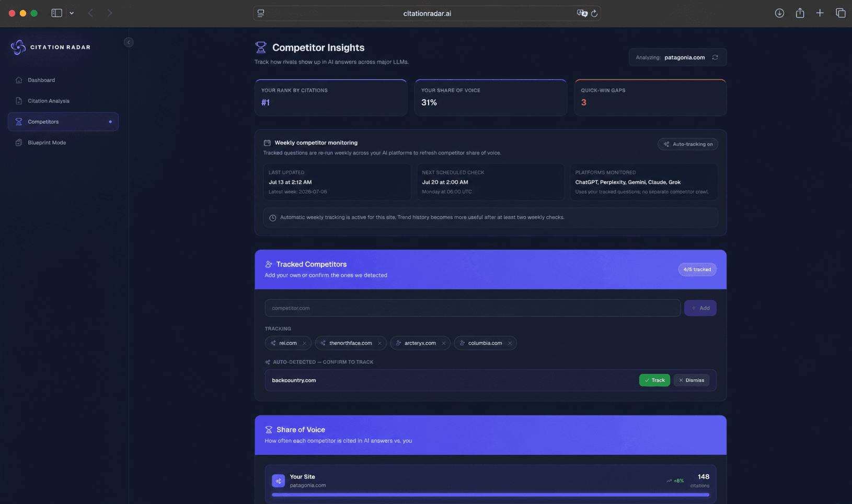852x504 pixels.
Task: Click the translate icon in address bar
Action: point(581,14)
